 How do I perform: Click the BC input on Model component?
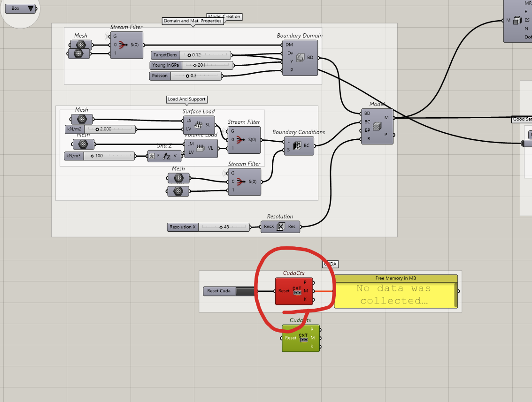click(367, 121)
